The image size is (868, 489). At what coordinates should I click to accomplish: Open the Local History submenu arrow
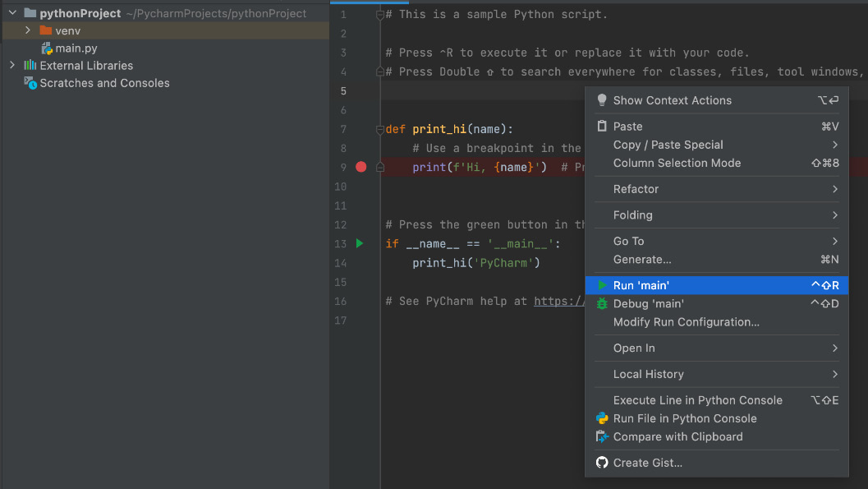835,374
